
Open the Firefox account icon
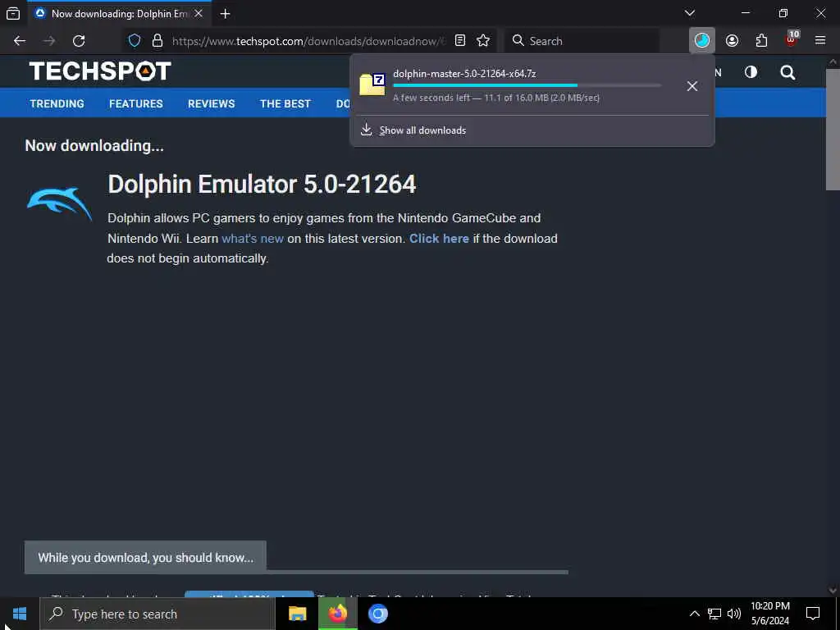(x=732, y=41)
